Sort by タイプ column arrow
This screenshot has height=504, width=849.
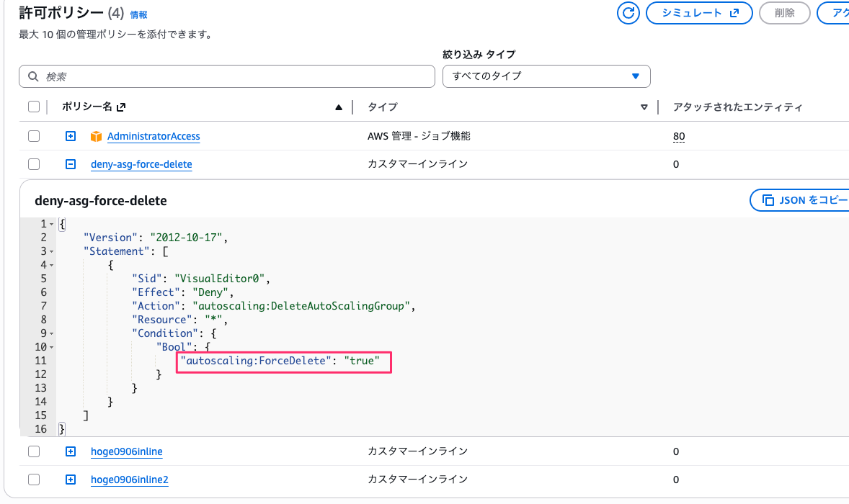(644, 107)
